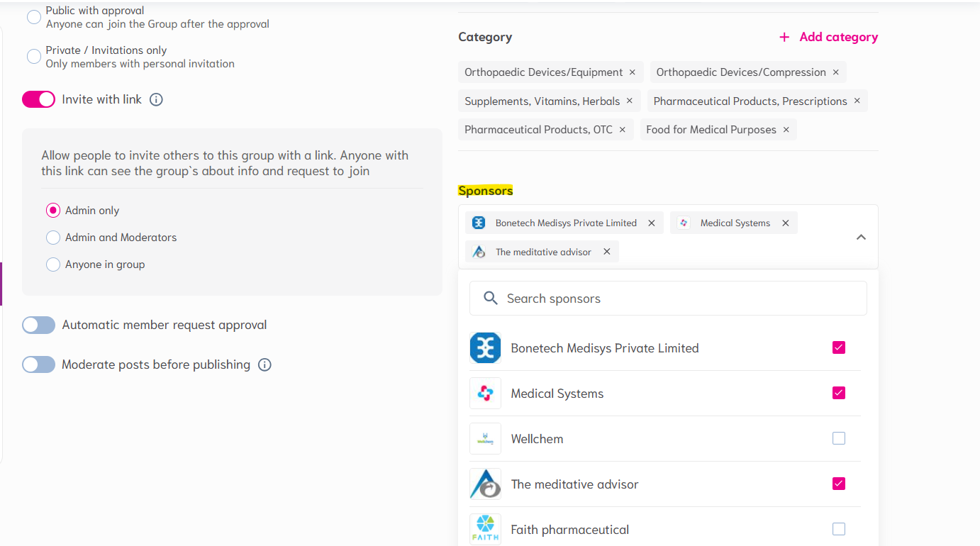Click the Wellchem logo in sponsor list
The image size is (980, 546).
point(485,439)
